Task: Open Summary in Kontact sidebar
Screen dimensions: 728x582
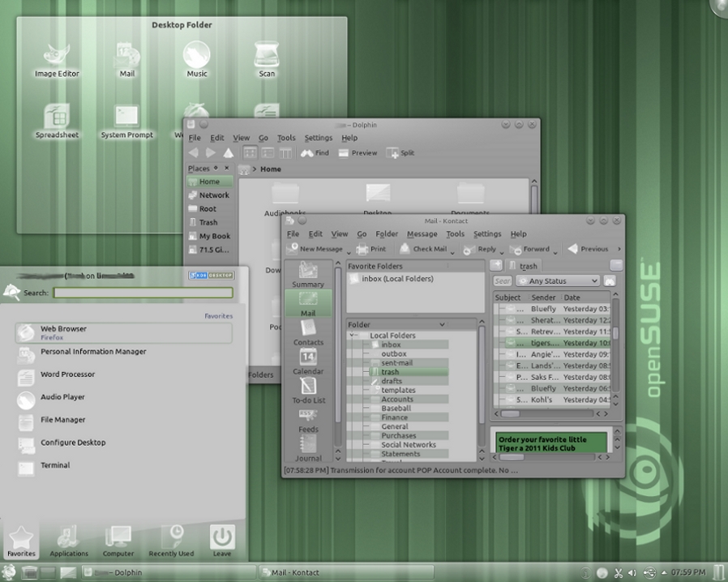Action: click(x=308, y=275)
